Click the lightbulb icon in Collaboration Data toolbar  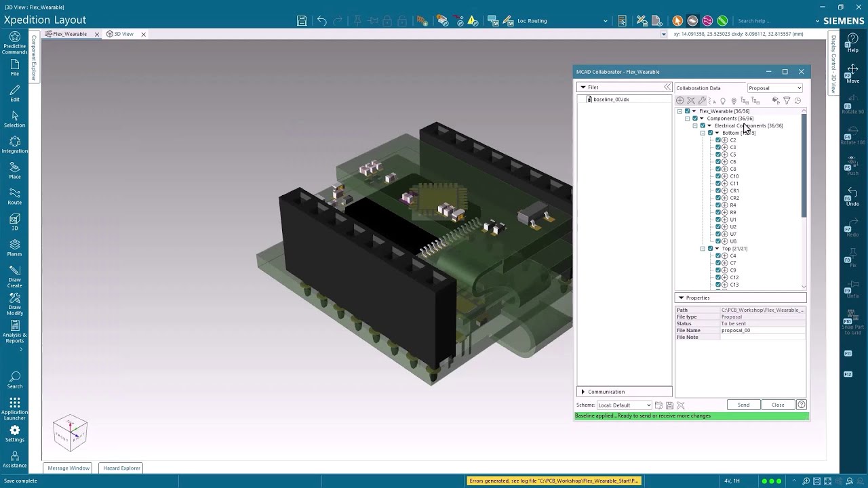(x=723, y=100)
